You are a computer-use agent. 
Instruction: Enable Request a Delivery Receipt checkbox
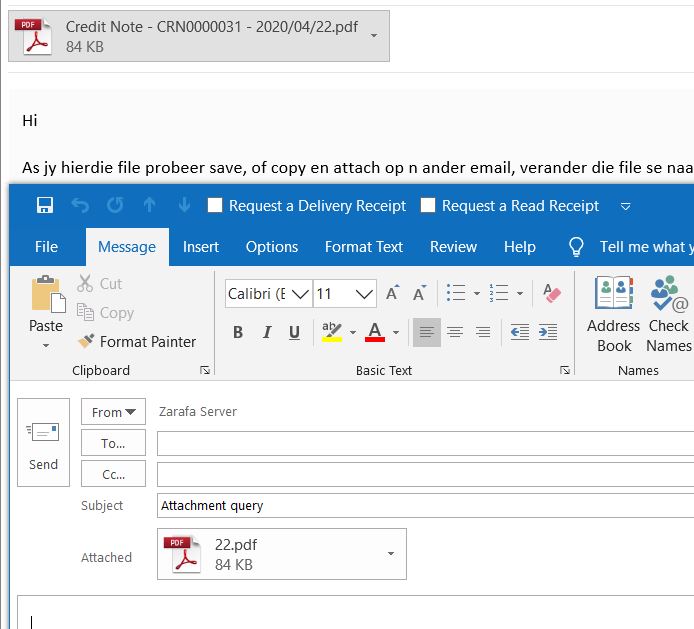tap(215, 205)
